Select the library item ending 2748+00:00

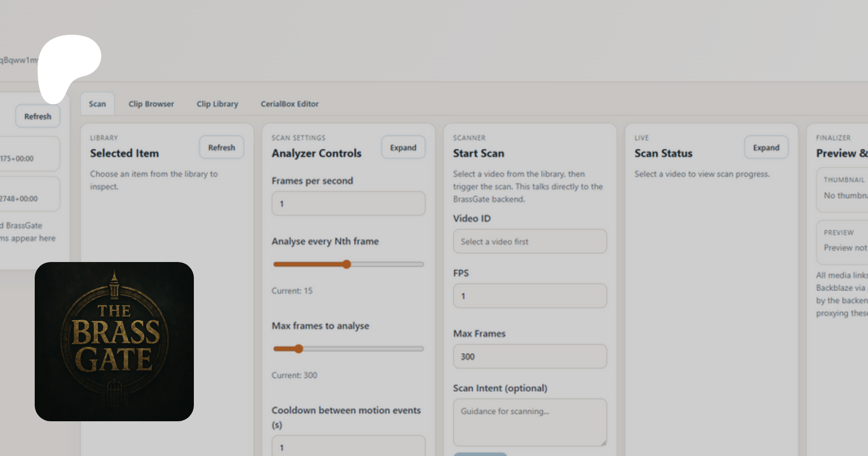[29, 198]
